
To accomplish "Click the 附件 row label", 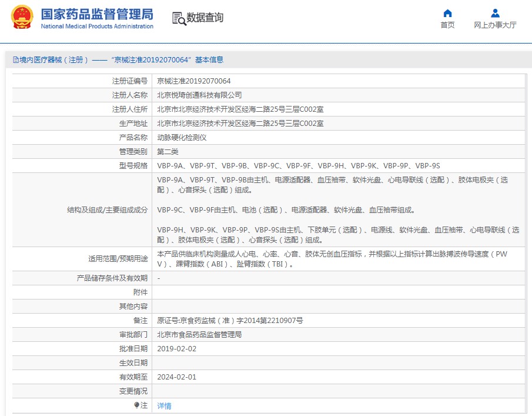I will coord(140,292).
